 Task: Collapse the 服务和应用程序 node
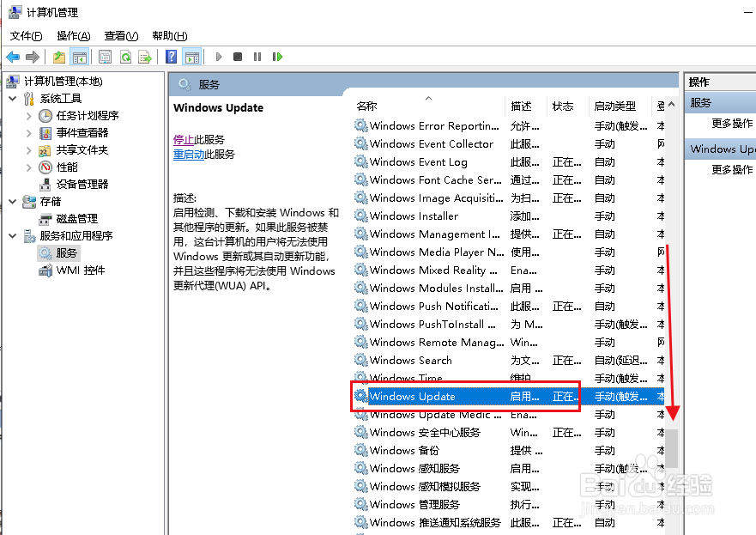pyautogui.click(x=13, y=236)
